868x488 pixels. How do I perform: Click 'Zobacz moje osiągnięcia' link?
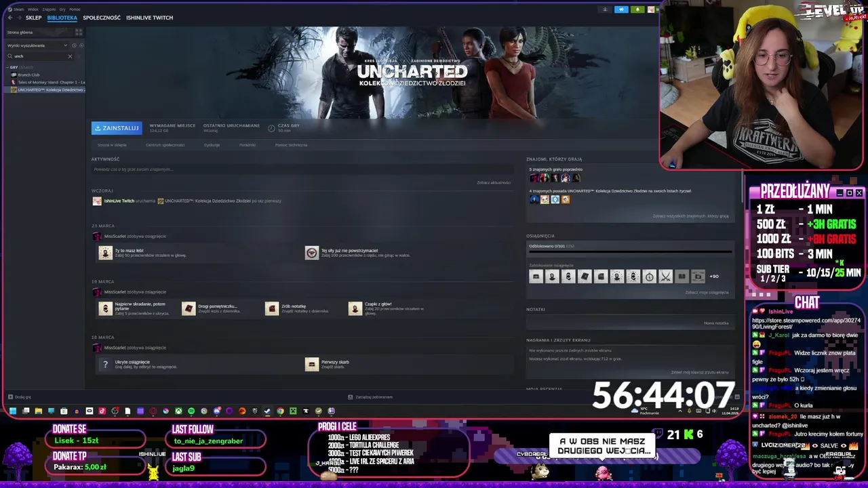pyautogui.click(x=707, y=292)
